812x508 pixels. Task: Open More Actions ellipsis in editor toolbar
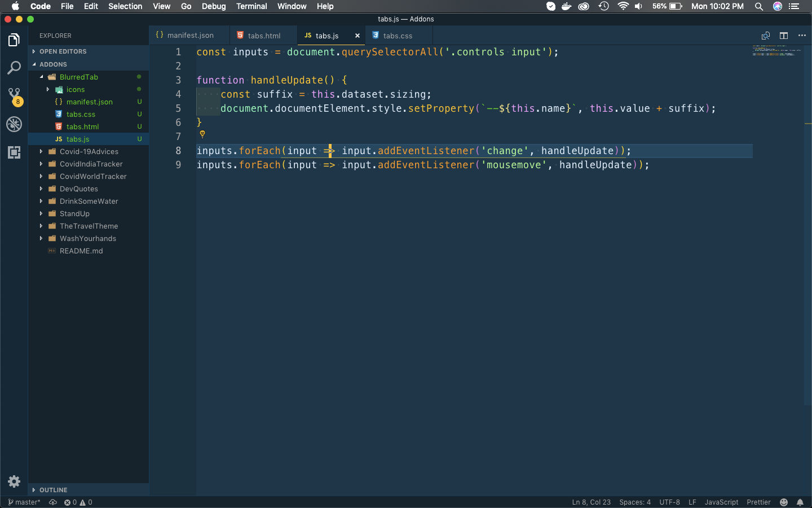(x=802, y=36)
